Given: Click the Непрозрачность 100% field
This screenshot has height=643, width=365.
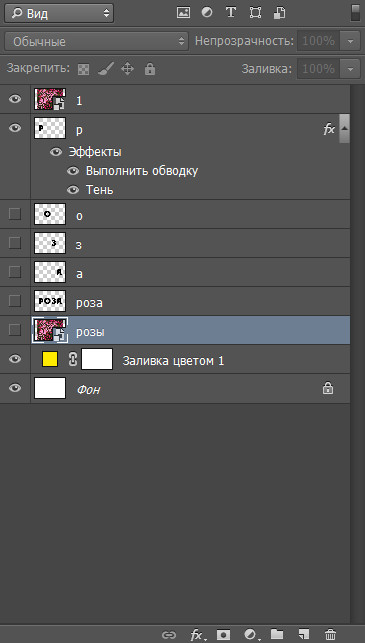Looking at the screenshot, I should tap(319, 41).
